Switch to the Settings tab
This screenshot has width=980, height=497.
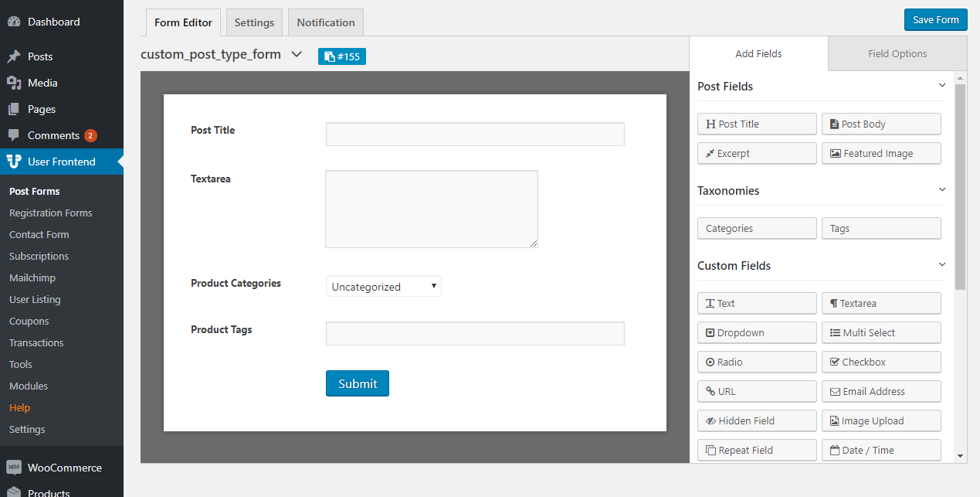[x=253, y=22]
